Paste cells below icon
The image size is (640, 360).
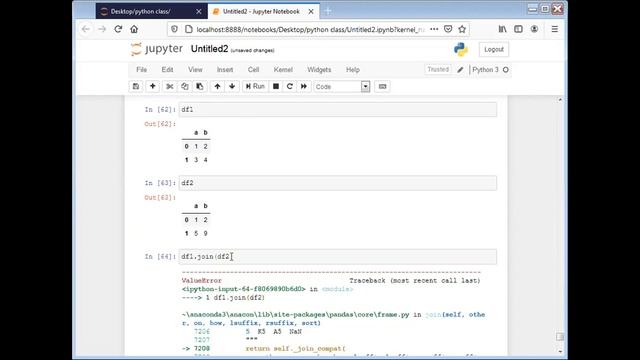pyautogui.click(x=200, y=87)
